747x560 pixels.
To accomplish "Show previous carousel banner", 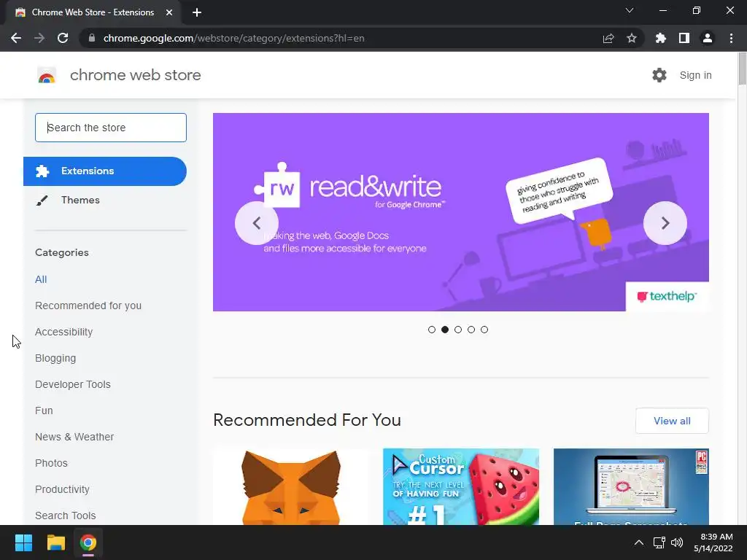I will [x=257, y=223].
